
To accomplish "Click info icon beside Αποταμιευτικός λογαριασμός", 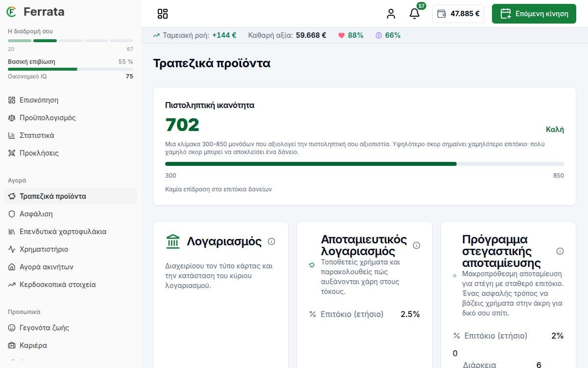I will coord(416,245).
